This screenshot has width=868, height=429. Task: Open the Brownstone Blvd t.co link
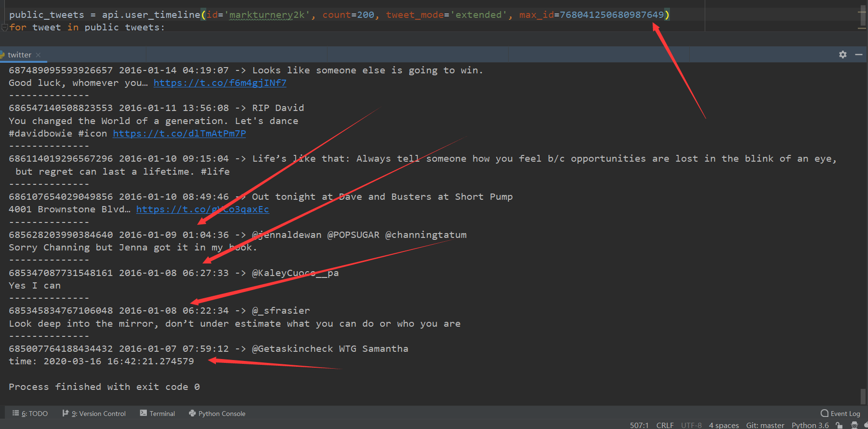pyautogui.click(x=202, y=209)
